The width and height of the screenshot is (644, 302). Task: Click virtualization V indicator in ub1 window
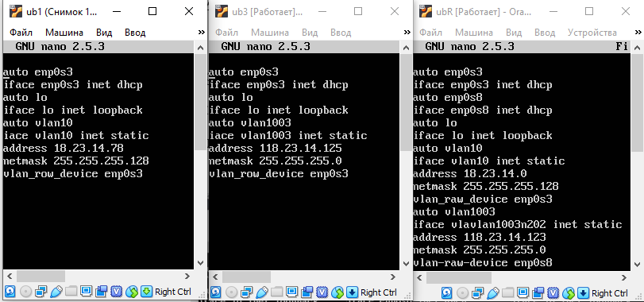point(117,292)
